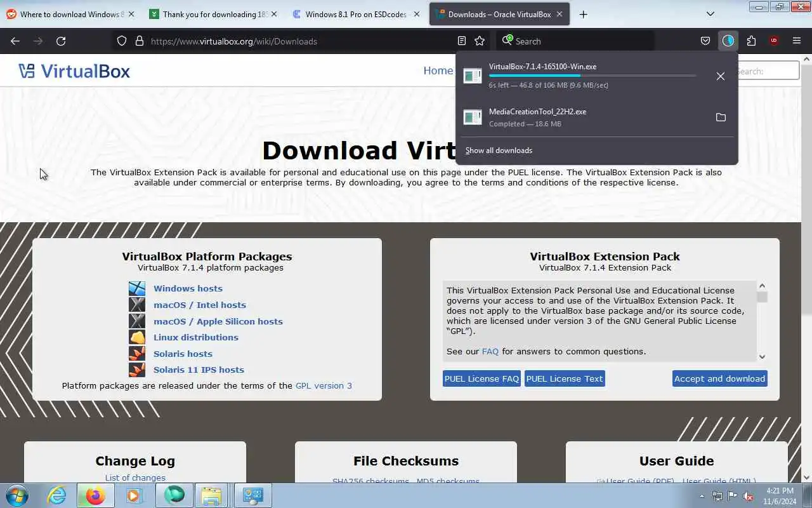Viewport: 812px width, 508px height.
Task: Close the Windows 8.1 Pro on ESDcodes tab
Action: tap(417, 14)
